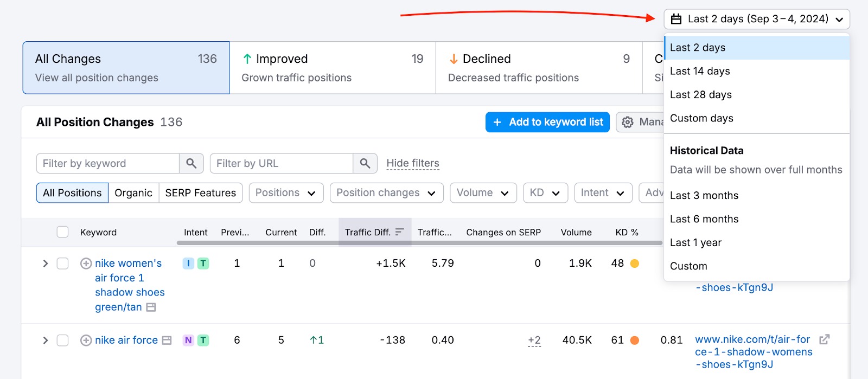The width and height of the screenshot is (868, 379).
Task: Open SERP snapshot icon next to nike air force
Action: (167, 341)
